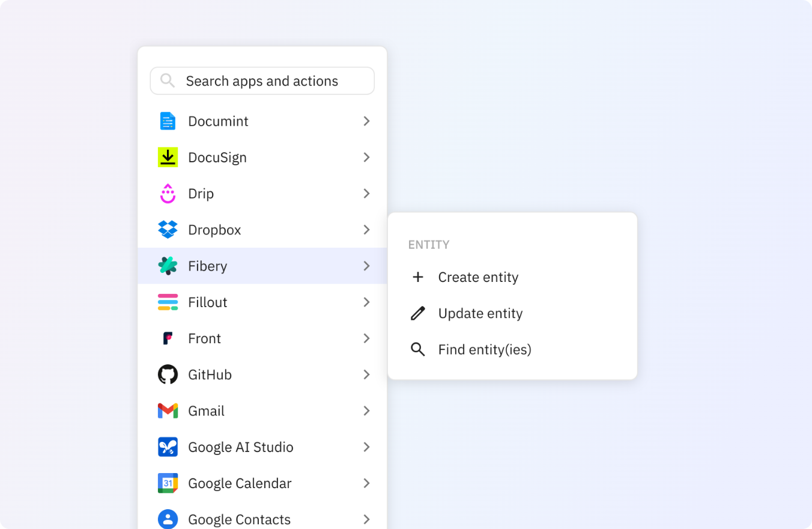Expand the Fibery row chevron
The image size is (812, 529).
(366, 266)
